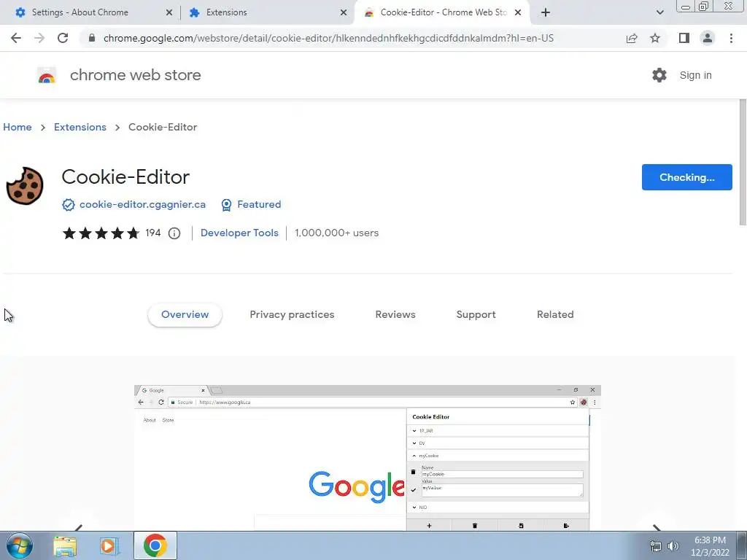Select the Privacy practices tab
747x560 pixels.
tap(292, 315)
